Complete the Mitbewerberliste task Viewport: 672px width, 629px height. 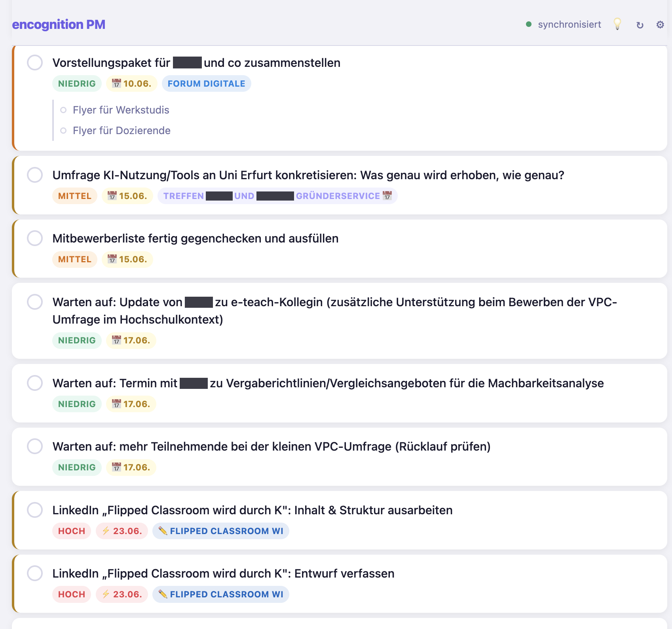(35, 238)
